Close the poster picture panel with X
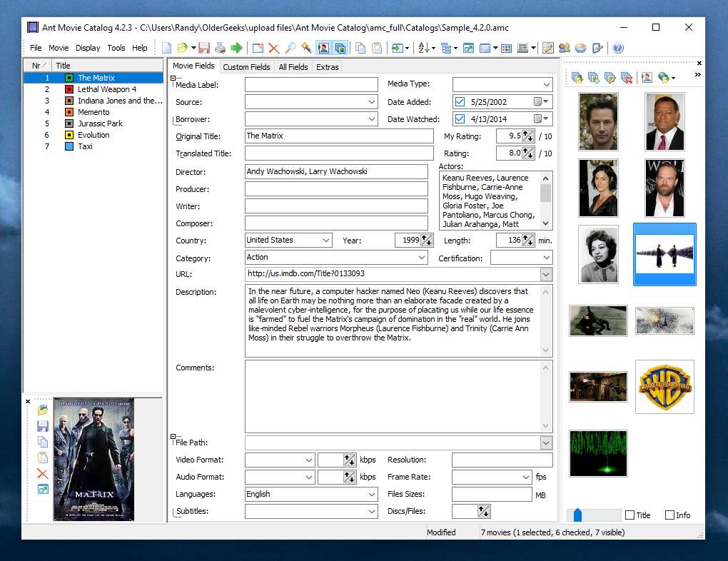This screenshot has height=561, width=728. 28,401
